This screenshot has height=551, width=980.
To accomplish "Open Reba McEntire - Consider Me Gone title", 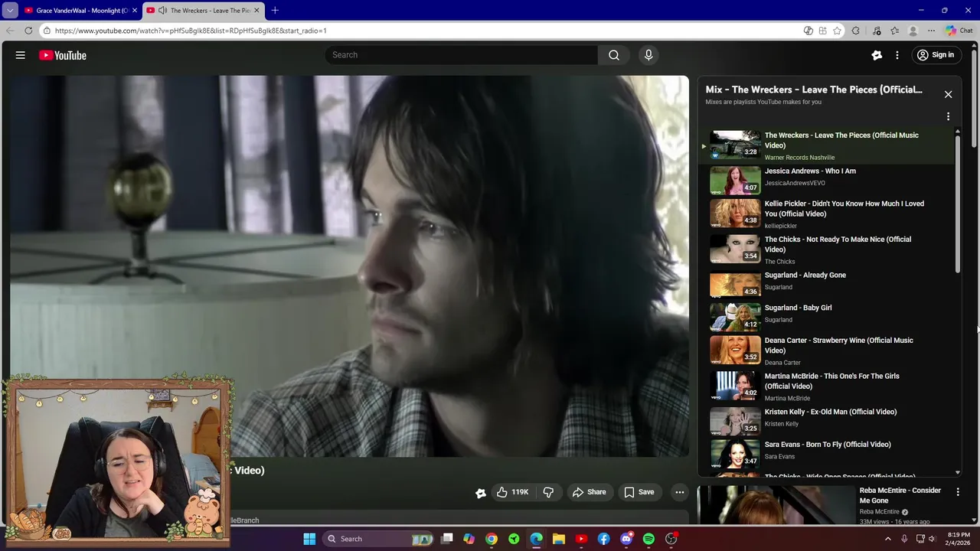I will click(900, 495).
